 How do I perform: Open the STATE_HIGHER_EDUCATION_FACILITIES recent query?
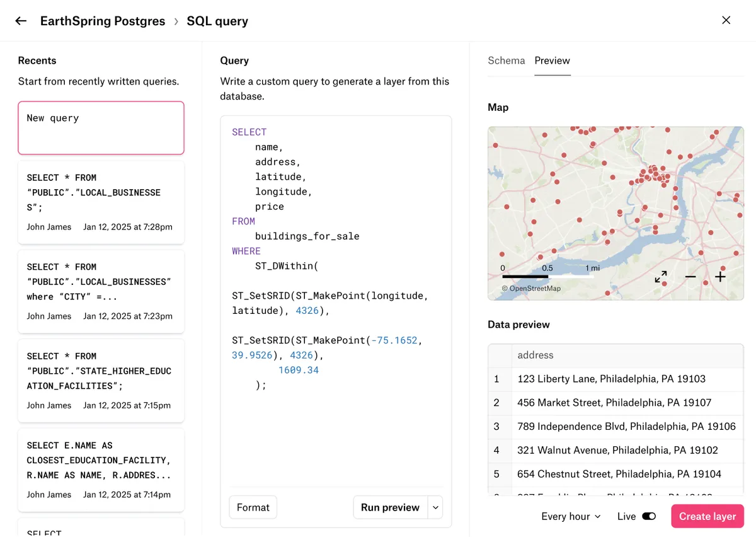[x=101, y=381]
